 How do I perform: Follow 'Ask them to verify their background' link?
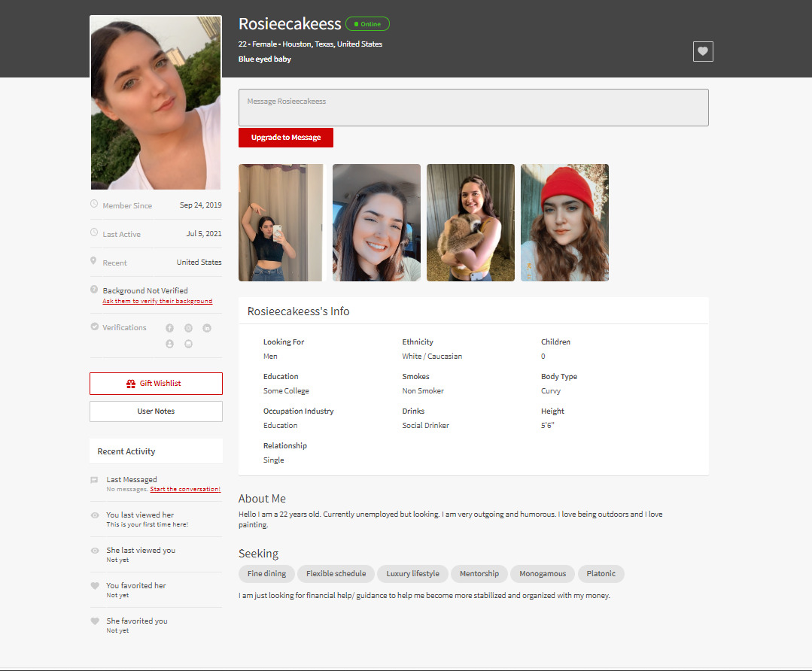[157, 302]
